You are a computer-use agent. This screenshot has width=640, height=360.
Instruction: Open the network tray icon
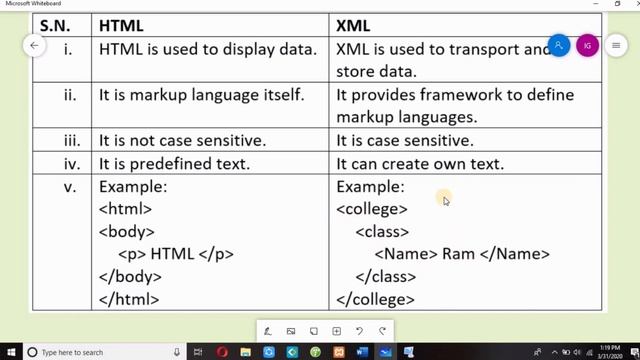pos(589,352)
